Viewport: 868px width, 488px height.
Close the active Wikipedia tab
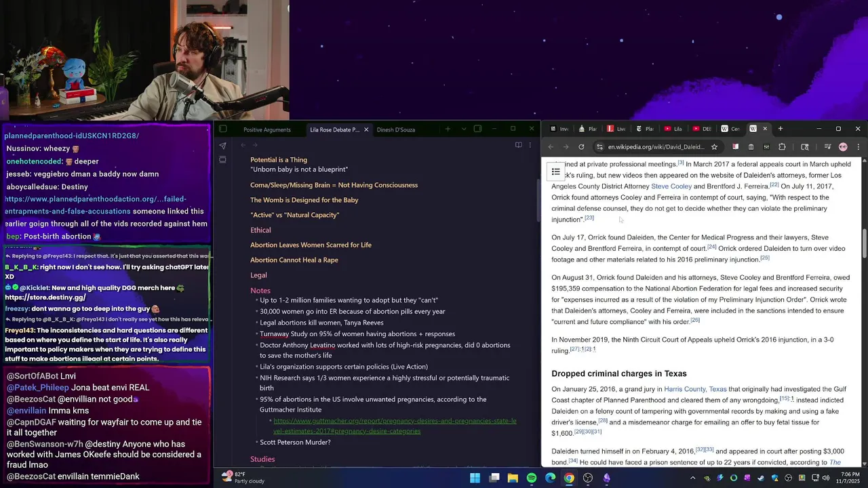pos(765,129)
